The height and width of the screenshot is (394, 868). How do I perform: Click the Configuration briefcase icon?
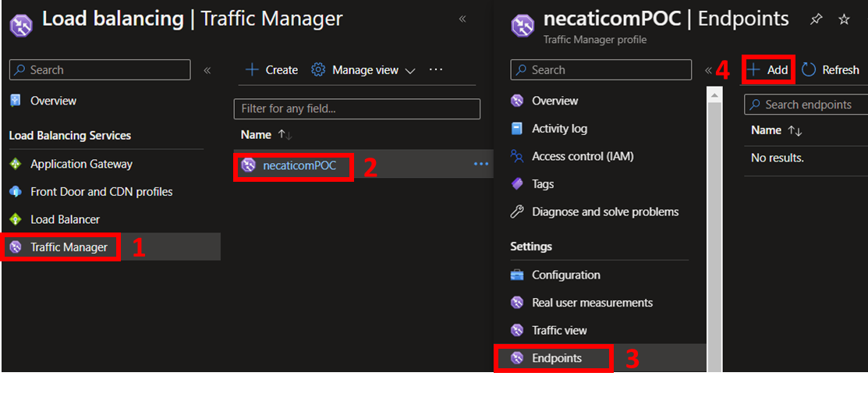516,275
